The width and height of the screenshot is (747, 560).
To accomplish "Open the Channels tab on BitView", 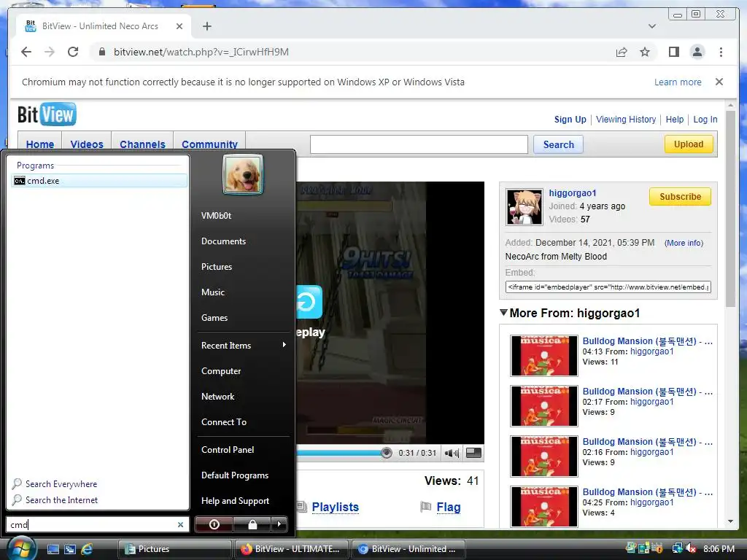I will [142, 144].
